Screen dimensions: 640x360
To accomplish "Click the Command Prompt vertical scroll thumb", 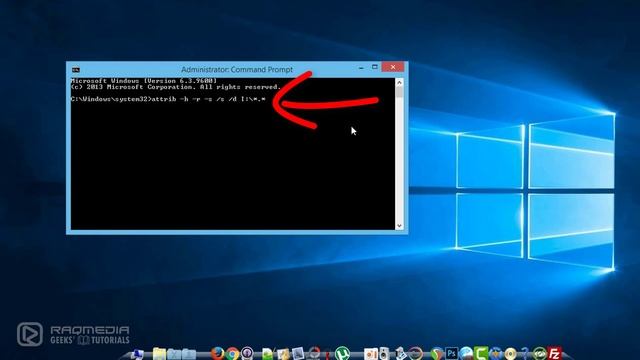I will [x=400, y=92].
